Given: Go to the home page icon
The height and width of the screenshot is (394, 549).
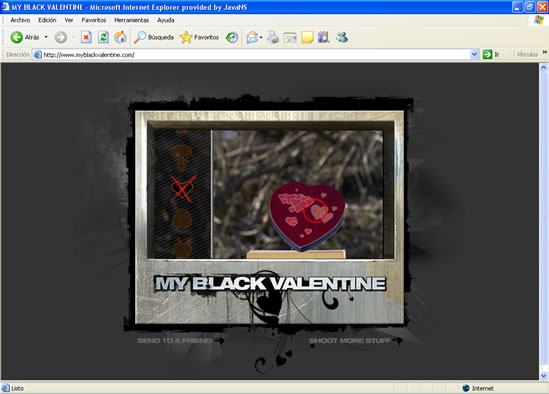Looking at the screenshot, I should coord(120,37).
